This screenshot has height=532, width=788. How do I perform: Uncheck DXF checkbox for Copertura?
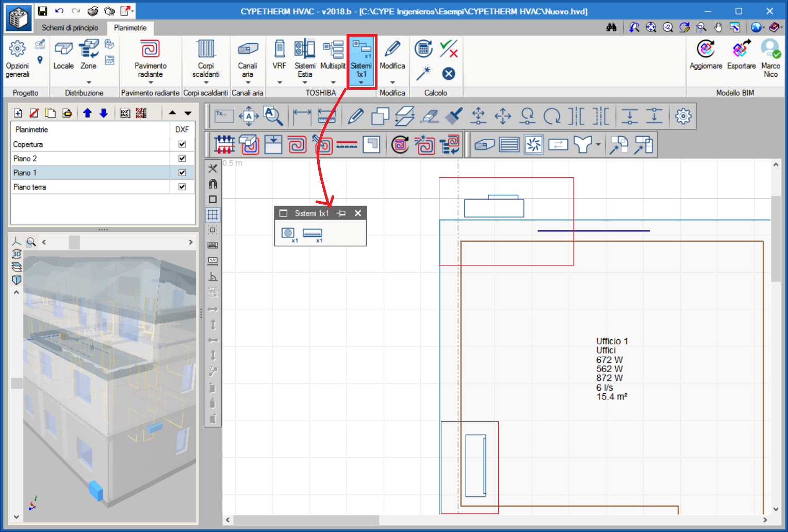pyautogui.click(x=182, y=144)
